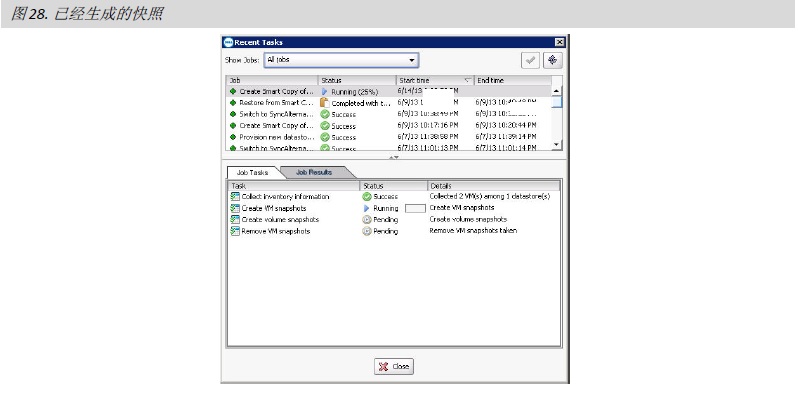The image size is (798, 393).
Task: Click end time 6/7/13 11:39:14 PM
Action: pos(506,136)
